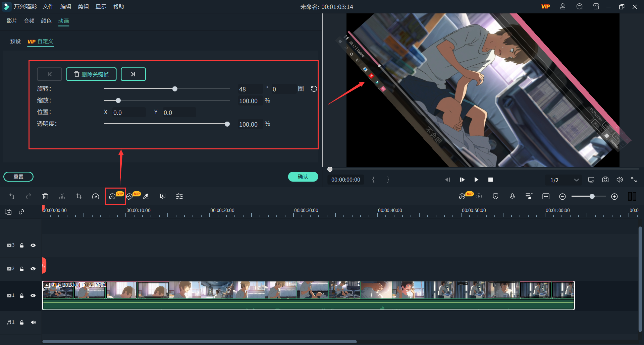Take a snapshot with camera icon
Viewport: 644px width, 345px height.
[605, 180]
